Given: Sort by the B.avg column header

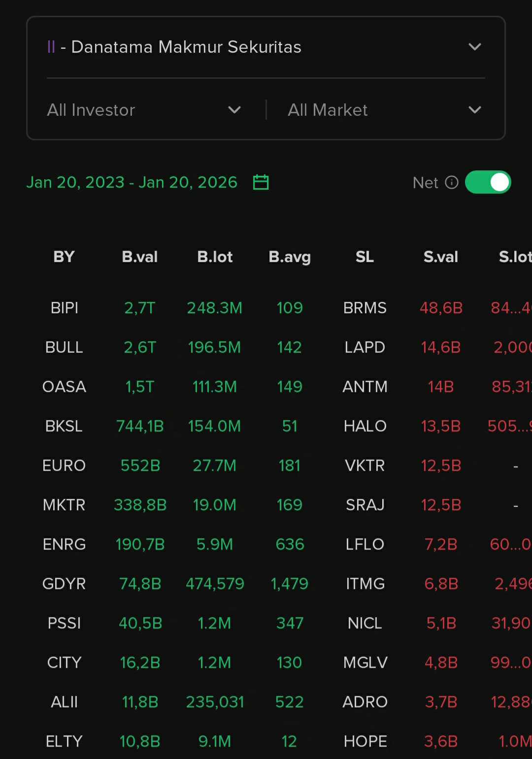Looking at the screenshot, I should coord(290,257).
